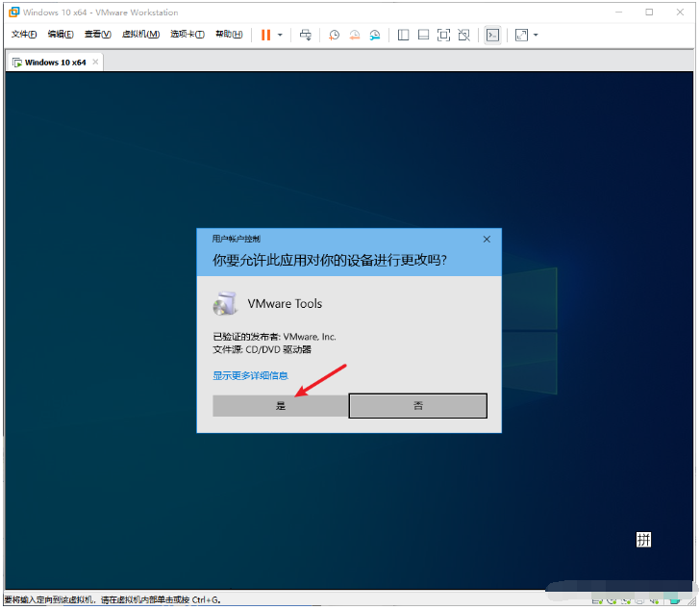The width and height of the screenshot is (700, 610).
Task: Click 是 to allow VMware Tools changes
Action: click(x=280, y=406)
